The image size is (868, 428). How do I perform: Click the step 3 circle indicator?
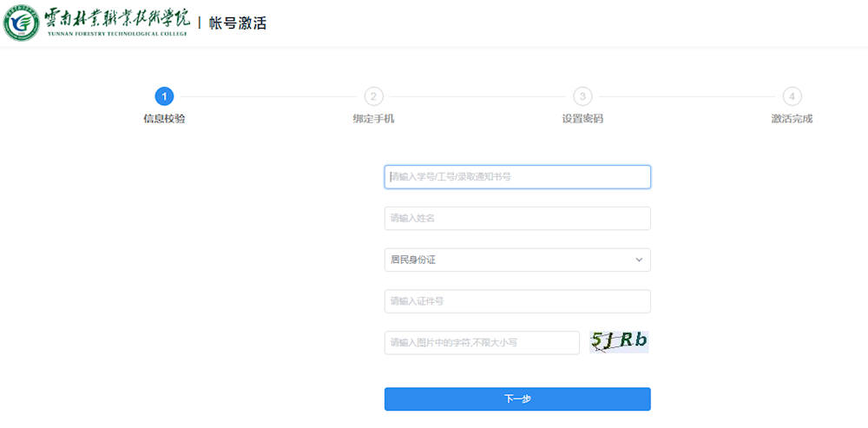pos(582,96)
